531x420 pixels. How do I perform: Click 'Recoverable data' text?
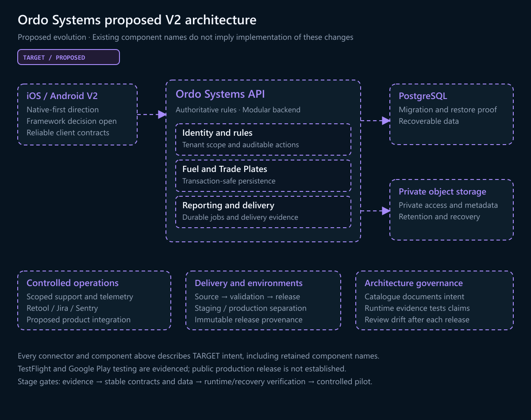429,121
